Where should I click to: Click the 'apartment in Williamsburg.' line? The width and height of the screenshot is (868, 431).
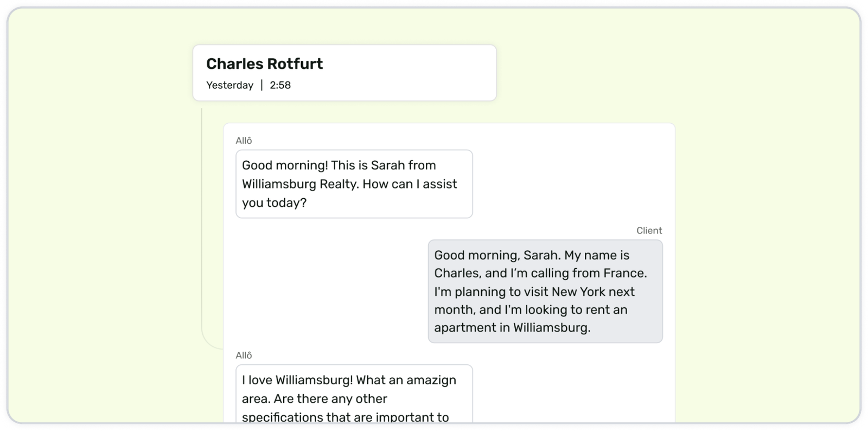click(512, 327)
